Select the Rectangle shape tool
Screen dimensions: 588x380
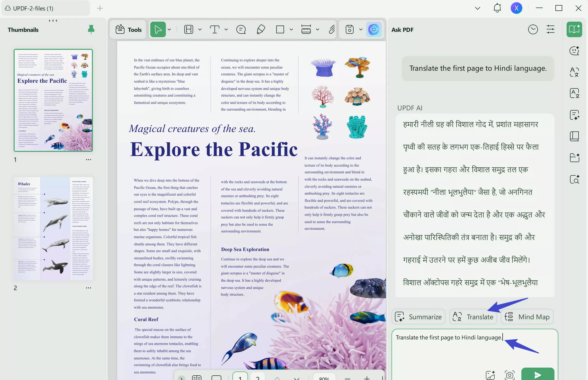[281, 29]
